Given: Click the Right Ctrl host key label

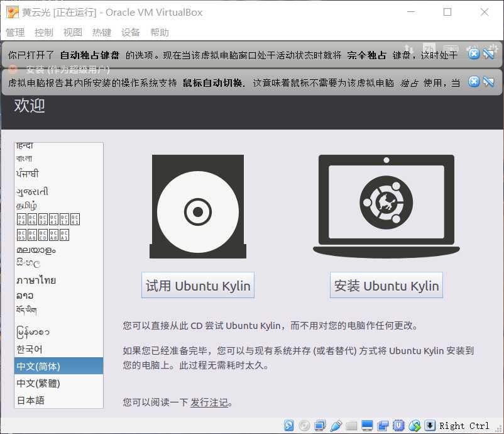Looking at the screenshot, I should pos(464,426).
